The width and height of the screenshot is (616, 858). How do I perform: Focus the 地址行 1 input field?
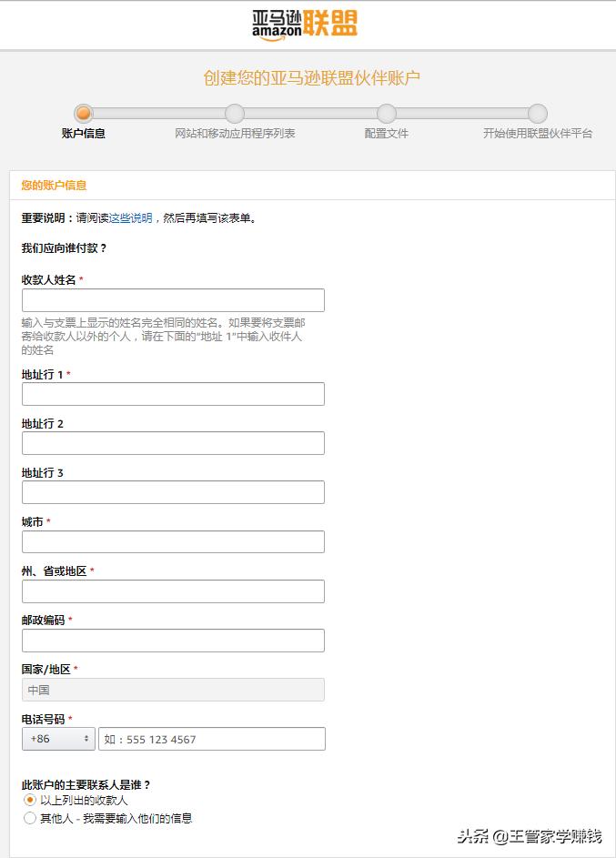point(173,394)
